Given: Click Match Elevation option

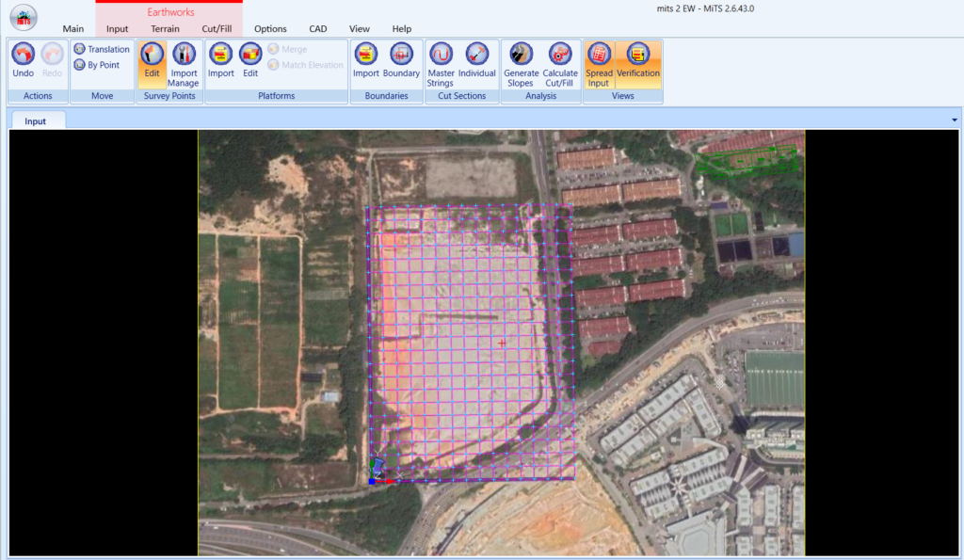Looking at the screenshot, I should point(306,65).
